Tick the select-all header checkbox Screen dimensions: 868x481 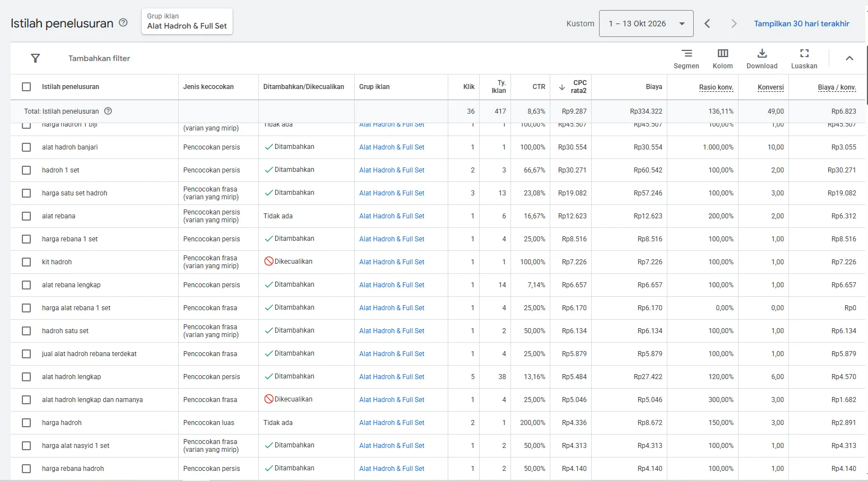click(x=26, y=87)
